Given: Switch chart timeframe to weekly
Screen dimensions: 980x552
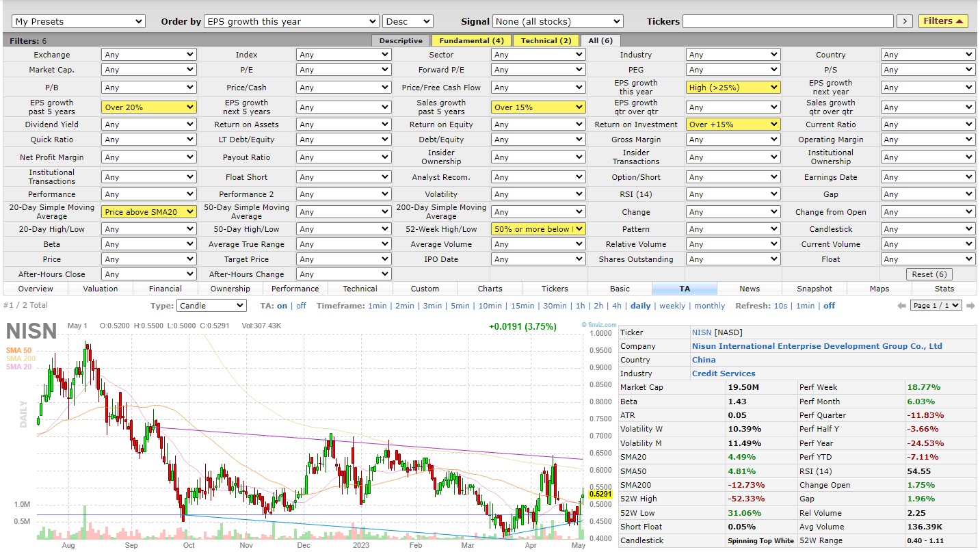Looking at the screenshot, I should click(672, 305).
